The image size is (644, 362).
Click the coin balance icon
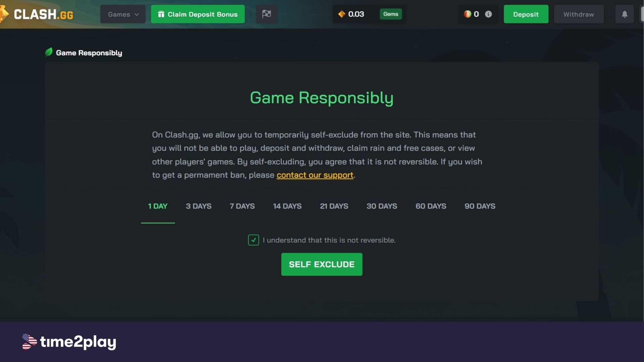(467, 14)
